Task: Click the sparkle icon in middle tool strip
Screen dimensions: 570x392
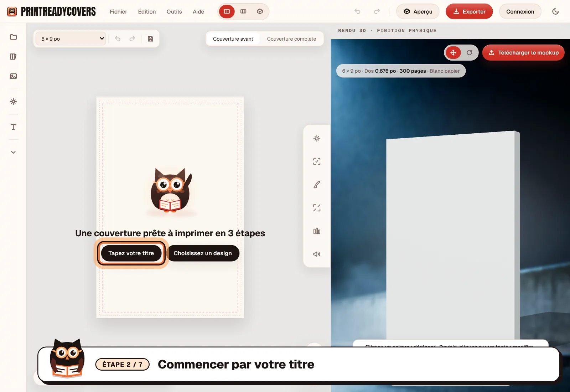Action: tap(317, 138)
